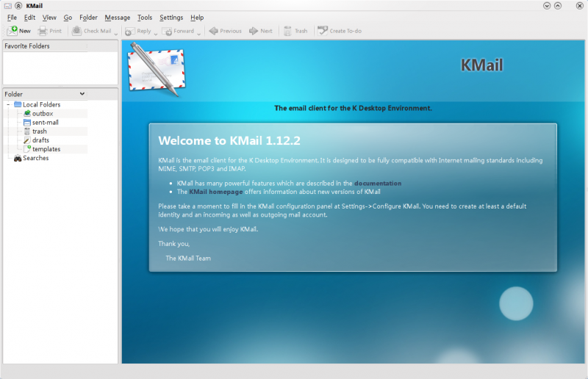Click the Print toolbar icon
The height and width of the screenshot is (379, 588).
(x=43, y=31)
